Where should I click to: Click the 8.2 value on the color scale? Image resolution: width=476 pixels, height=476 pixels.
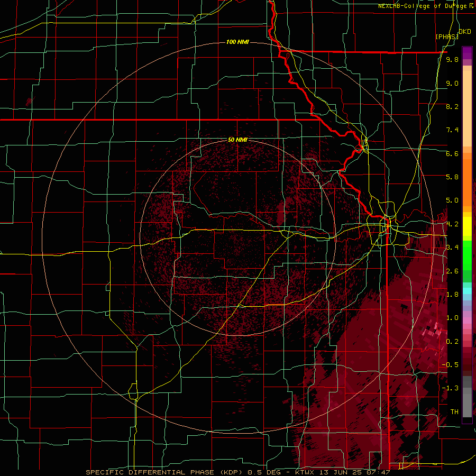452,106
